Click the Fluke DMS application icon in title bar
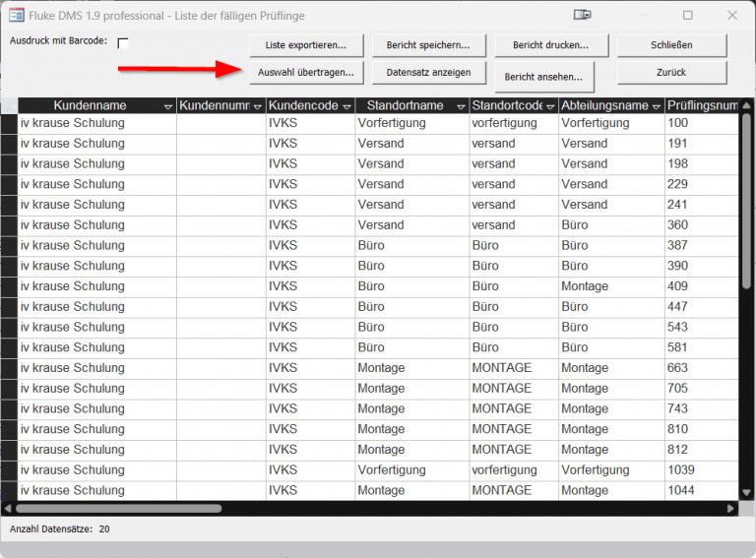Viewport: 756px width, 558px height. [16, 15]
